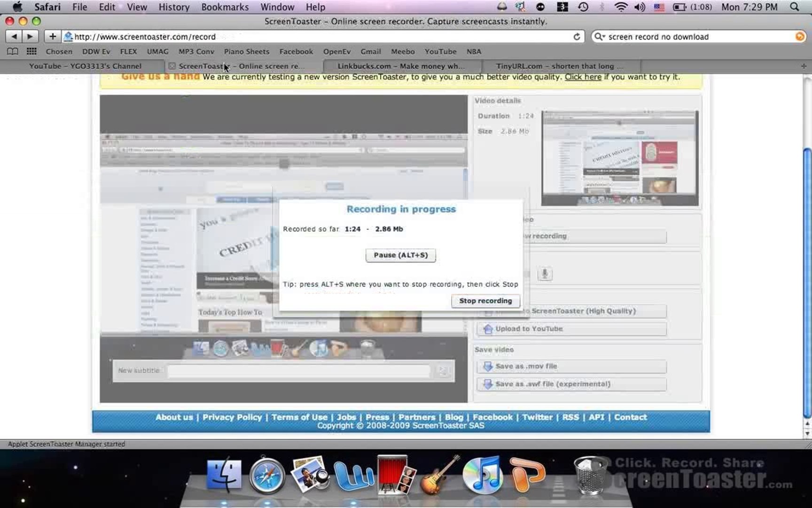Open the Safari menu
This screenshot has width=812, height=508.
pos(47,7)
